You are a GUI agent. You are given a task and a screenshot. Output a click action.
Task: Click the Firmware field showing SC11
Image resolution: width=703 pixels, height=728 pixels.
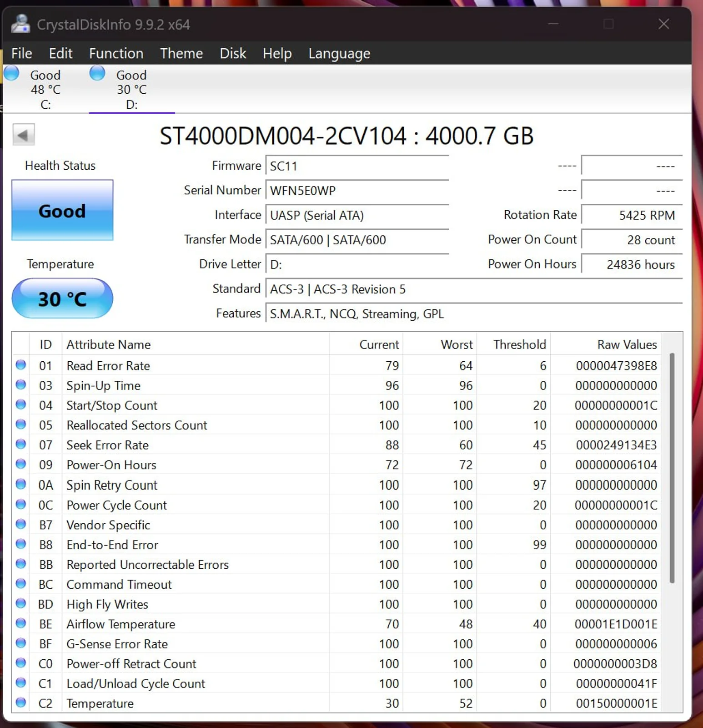point(357,166)
